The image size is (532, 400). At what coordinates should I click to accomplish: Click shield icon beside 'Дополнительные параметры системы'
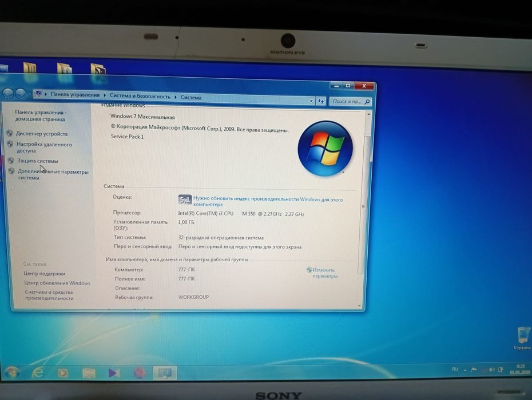pyautogui.click(x=11, y=171)
